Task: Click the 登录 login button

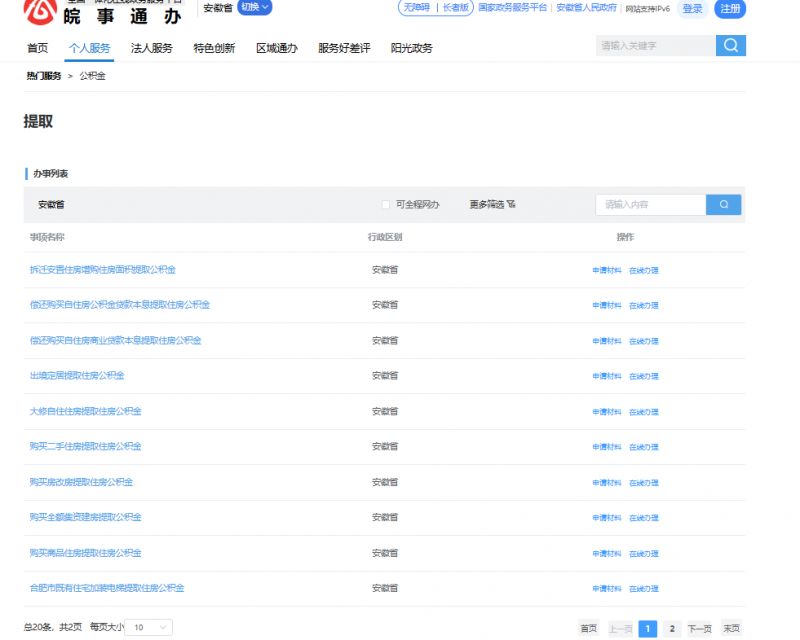Action: tap(692, 9)
